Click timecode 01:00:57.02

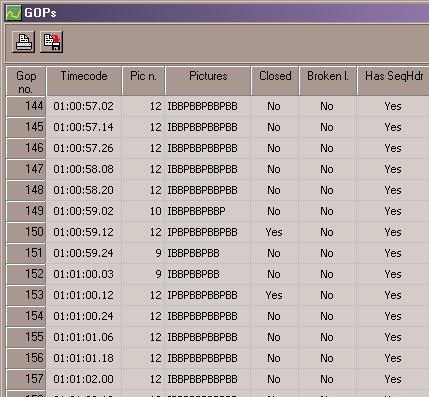point(83,106)
